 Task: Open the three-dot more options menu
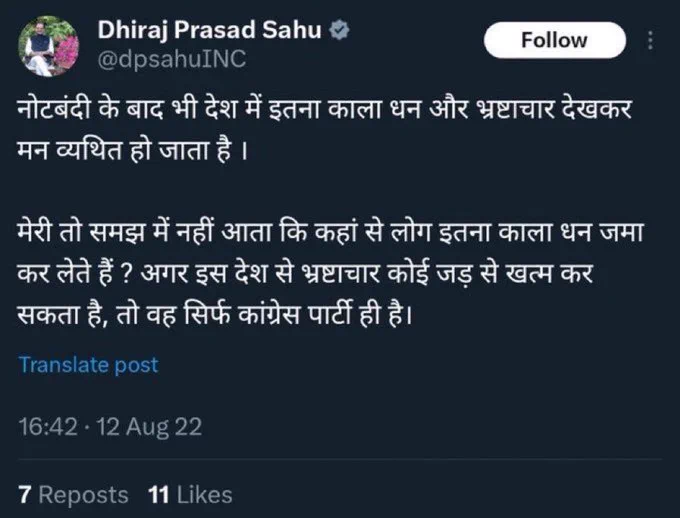click(650, 40)
